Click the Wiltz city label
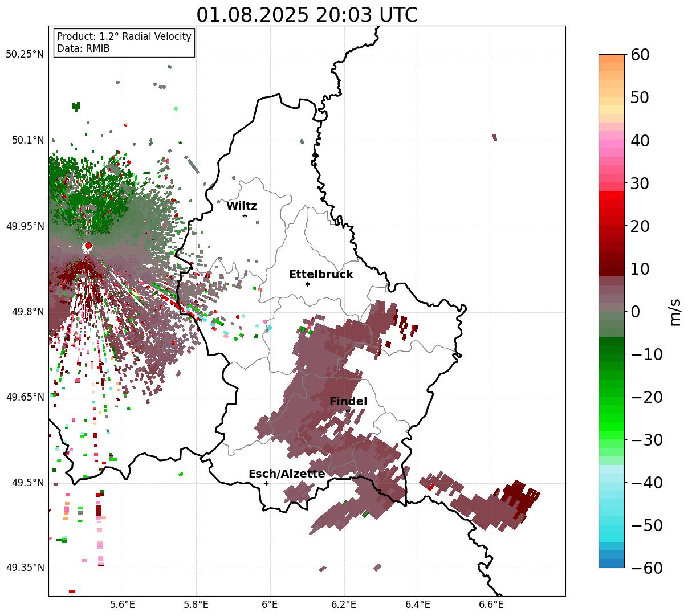The width and height of the screenshot is (688, 616). [x=242, y=206]
